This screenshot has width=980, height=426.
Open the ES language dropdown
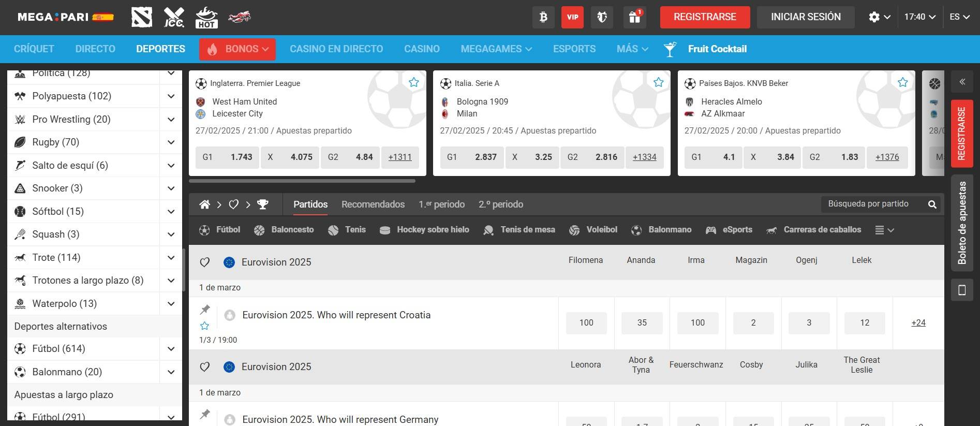(959, 17)
